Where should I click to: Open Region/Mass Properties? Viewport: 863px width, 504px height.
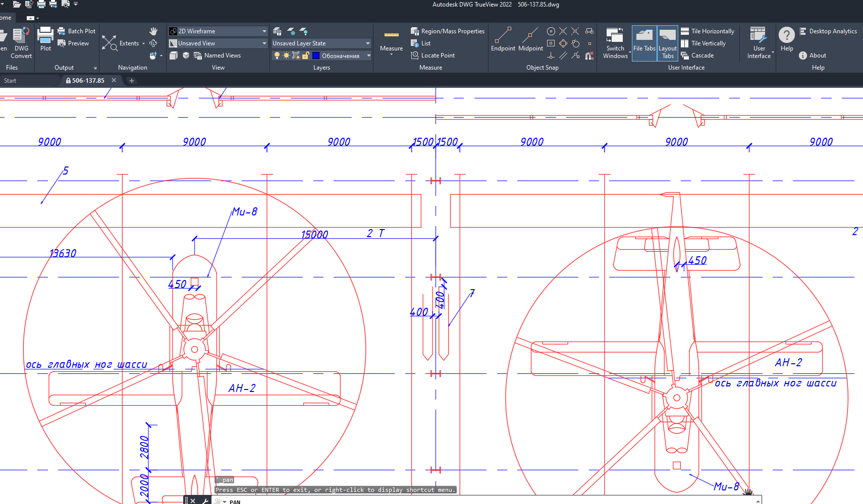pos(448,31)
